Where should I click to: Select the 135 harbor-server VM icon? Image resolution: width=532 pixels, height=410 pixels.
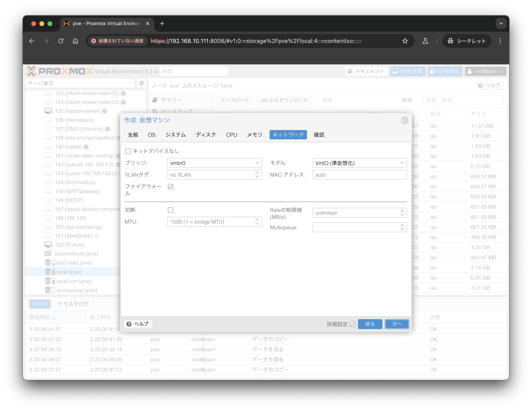tap(48, 111)
